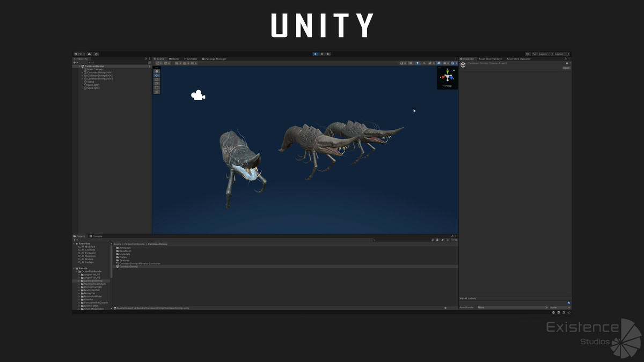
Task: Click the Step frame button next to Pause
Action: click(x=328, y=54)
